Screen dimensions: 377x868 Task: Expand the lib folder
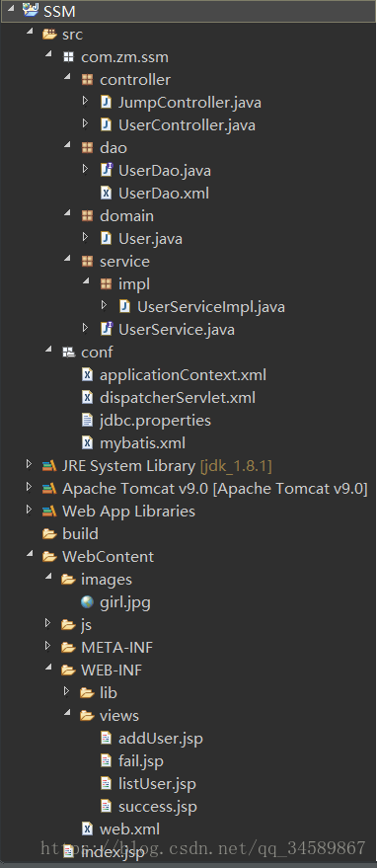pos(66,692)
